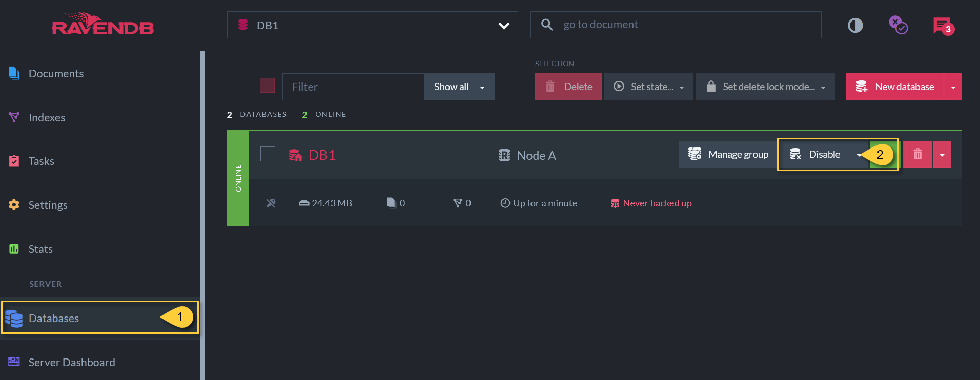The height and width of the screenshot is (380, 980).
Task: Click New database button
Action: (895, 87)
